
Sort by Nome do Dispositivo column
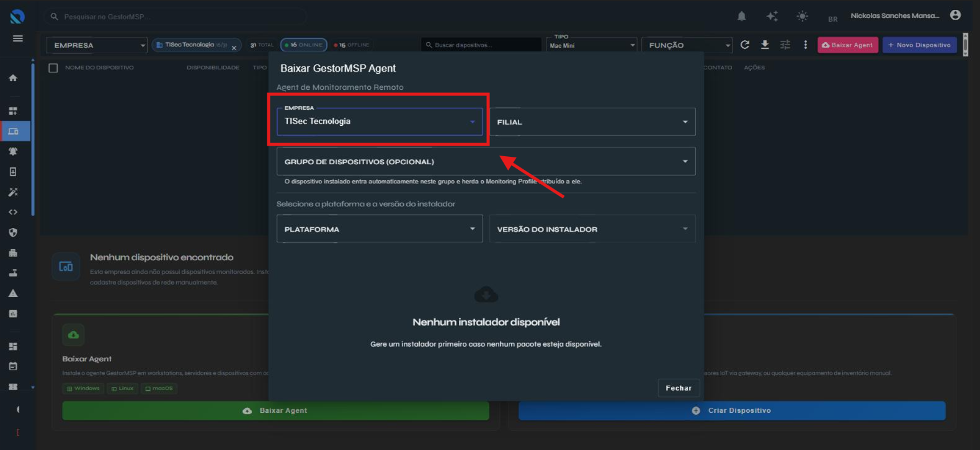[99, 68]
